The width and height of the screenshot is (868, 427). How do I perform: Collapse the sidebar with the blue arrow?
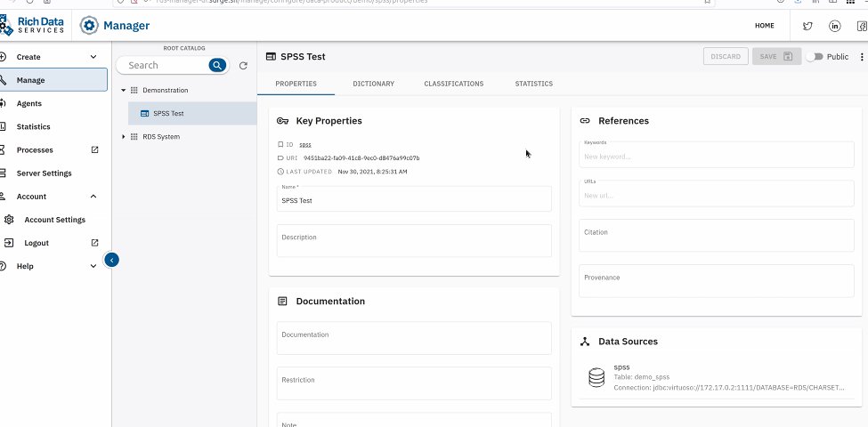111,260
